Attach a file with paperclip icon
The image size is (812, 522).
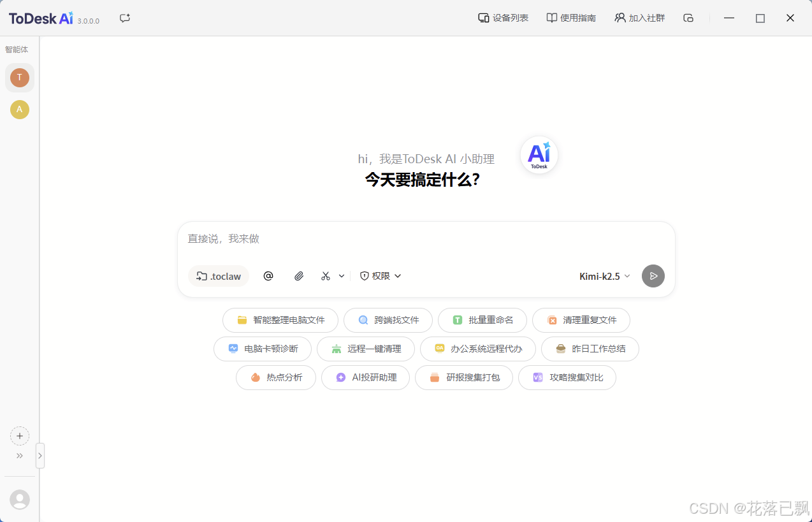[x=299, y=276]
